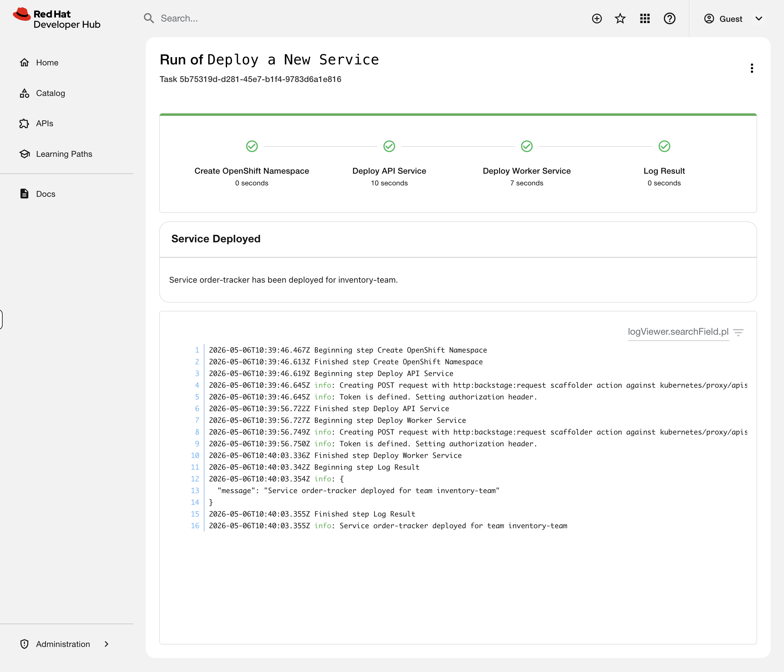Navigate to Catalog in sidebar
The height and width of the screenshot is (672, 784).
(x=50, y=93)
